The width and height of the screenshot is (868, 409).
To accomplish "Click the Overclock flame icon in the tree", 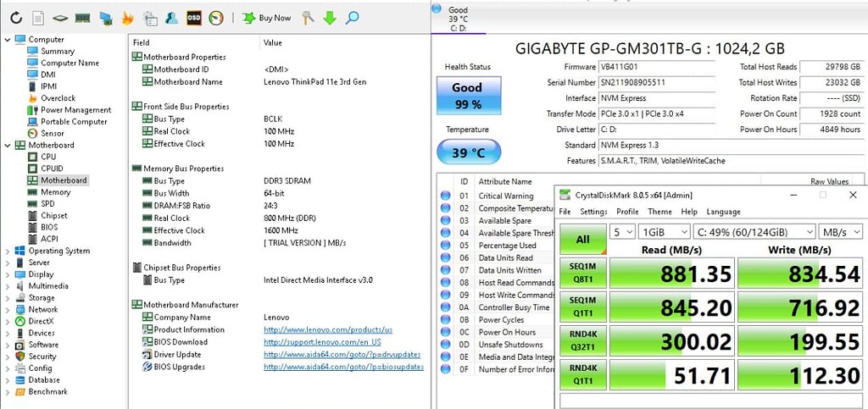I will pos(32,98).
